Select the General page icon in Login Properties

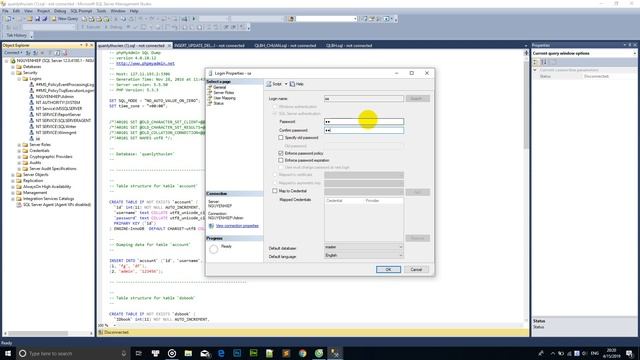tap(210, 87)
